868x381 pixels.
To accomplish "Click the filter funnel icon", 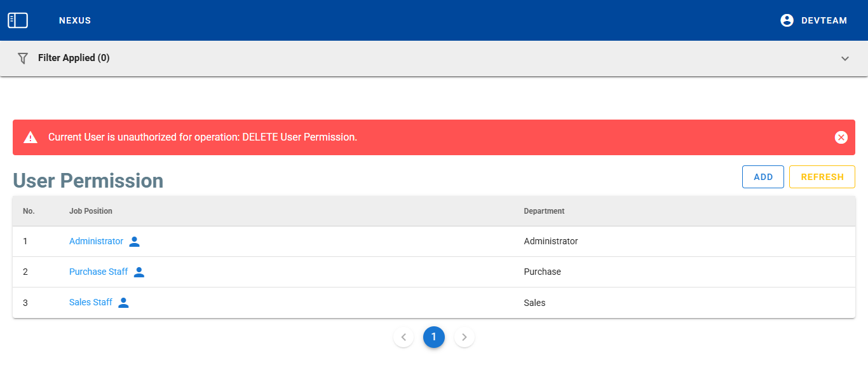I will pyautogui.click(x=23, y=58).
